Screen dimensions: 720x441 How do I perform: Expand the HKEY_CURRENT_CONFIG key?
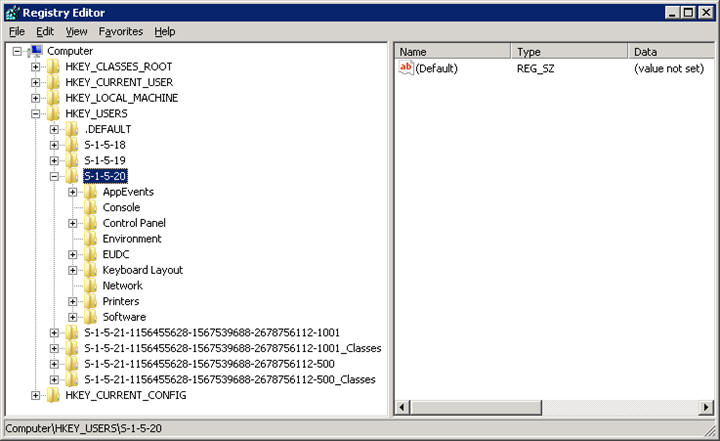35,395
